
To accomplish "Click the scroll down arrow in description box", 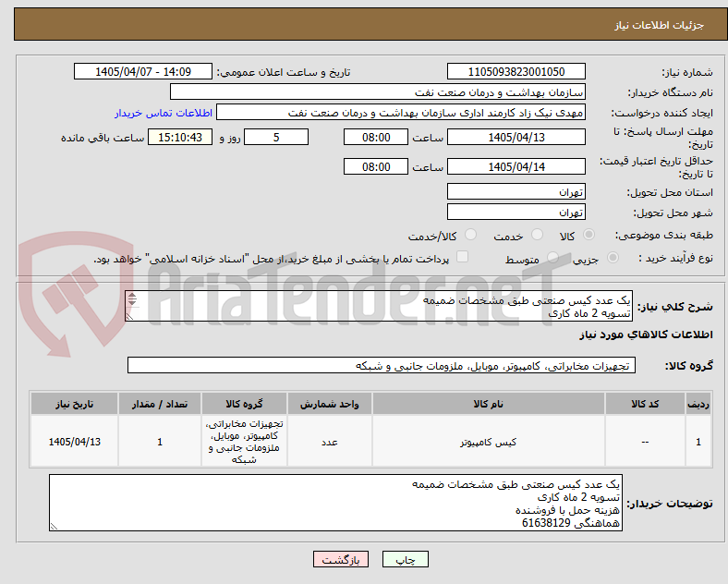I will [132, 303].
